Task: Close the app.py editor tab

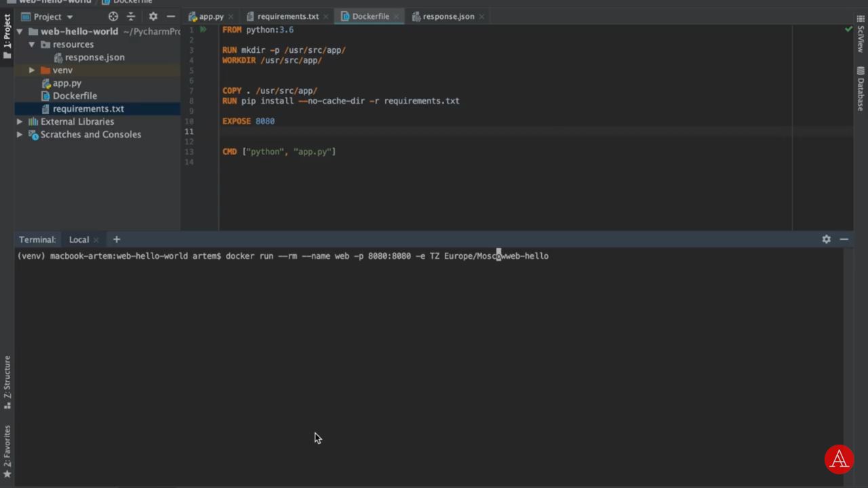Action: [232, 16]
